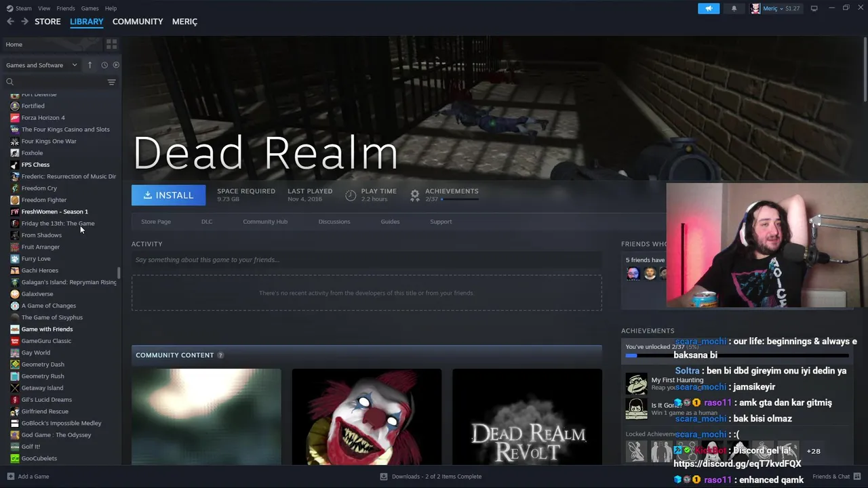868x488 pixels.
Task: Select Gachi Heroes in library list
Action: pyautogui.click(x=39, y=270)
